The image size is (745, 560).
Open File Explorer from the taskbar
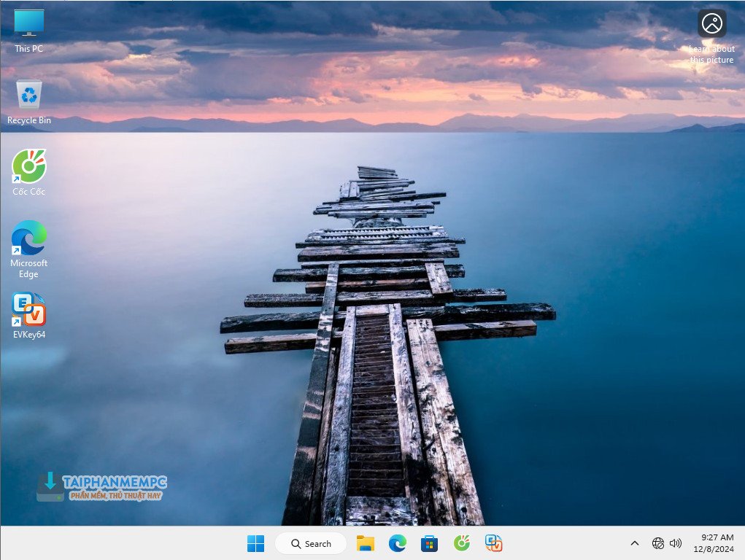[366, 543]
